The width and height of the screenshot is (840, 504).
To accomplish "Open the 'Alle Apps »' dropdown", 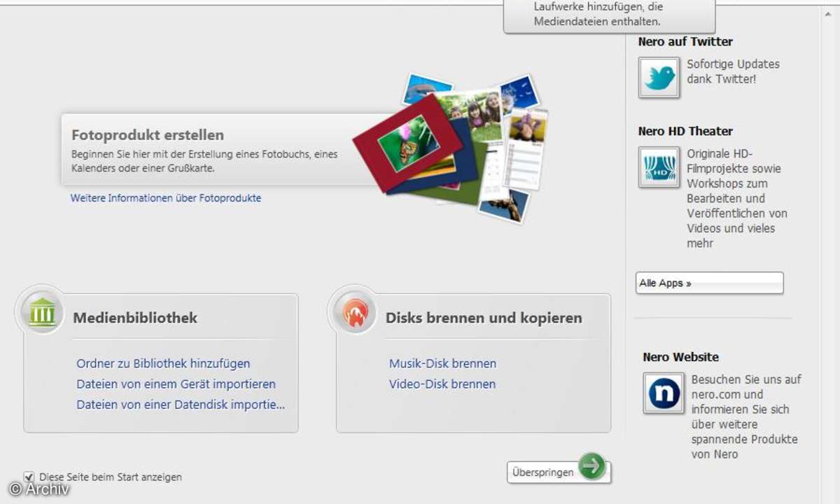I will point(710,283).
